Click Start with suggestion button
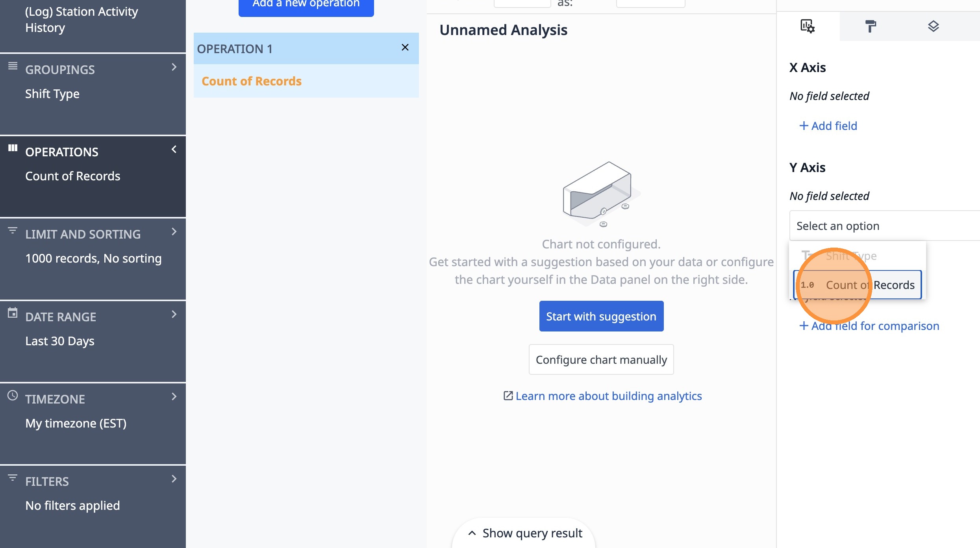Image resolution: width=980 pixels, height=548 pixels. (x=601, y=317)
